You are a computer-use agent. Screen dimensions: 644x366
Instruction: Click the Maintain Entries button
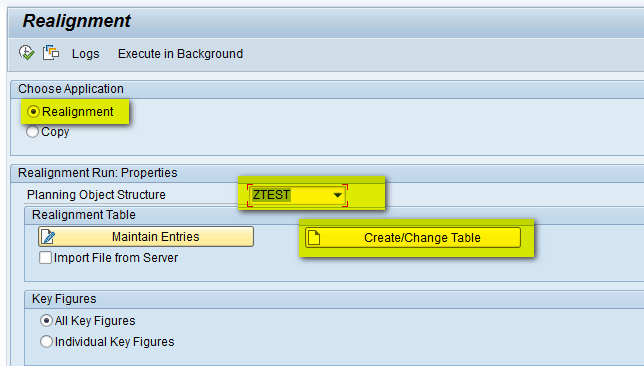[x=146, y=237]
